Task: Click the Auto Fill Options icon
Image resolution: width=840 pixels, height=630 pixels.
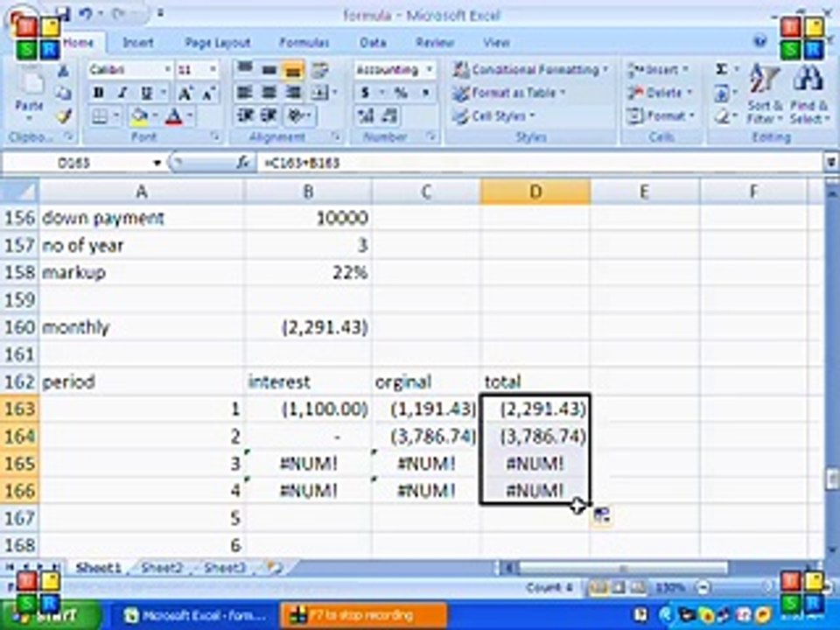Action: pyautogui.click(x=602, y=516)
